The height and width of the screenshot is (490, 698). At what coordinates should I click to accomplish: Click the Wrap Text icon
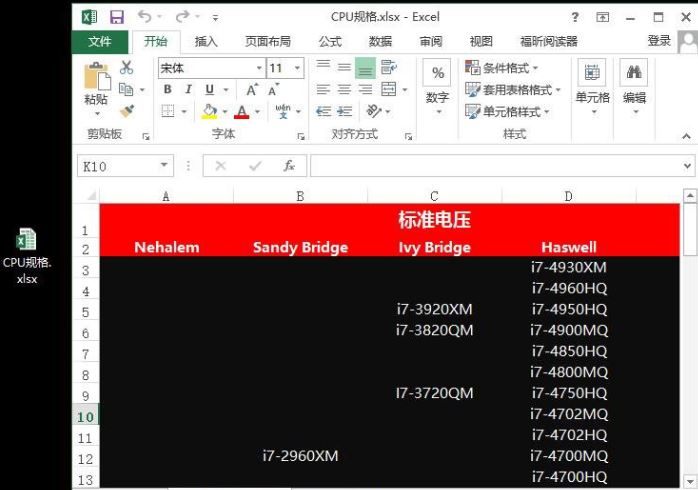(x=389, y=67)
